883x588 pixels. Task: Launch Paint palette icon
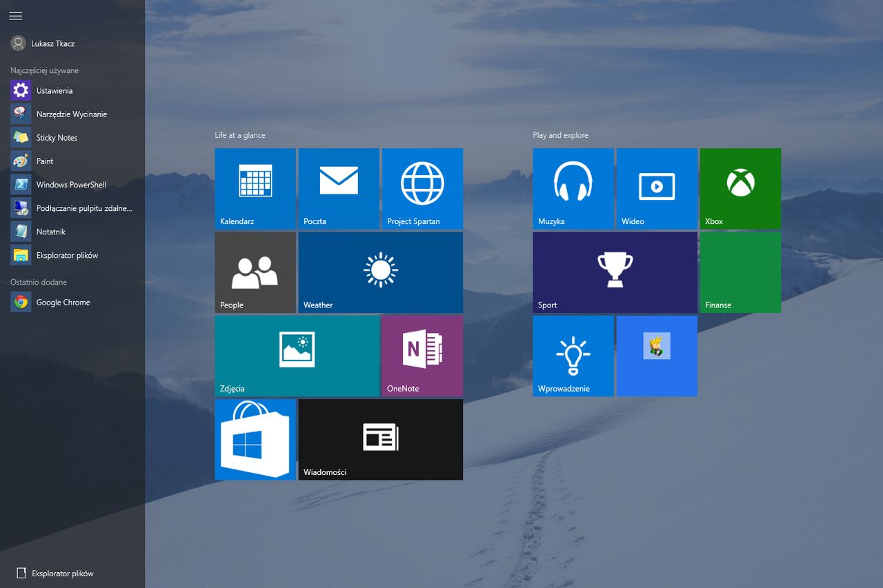21,161
